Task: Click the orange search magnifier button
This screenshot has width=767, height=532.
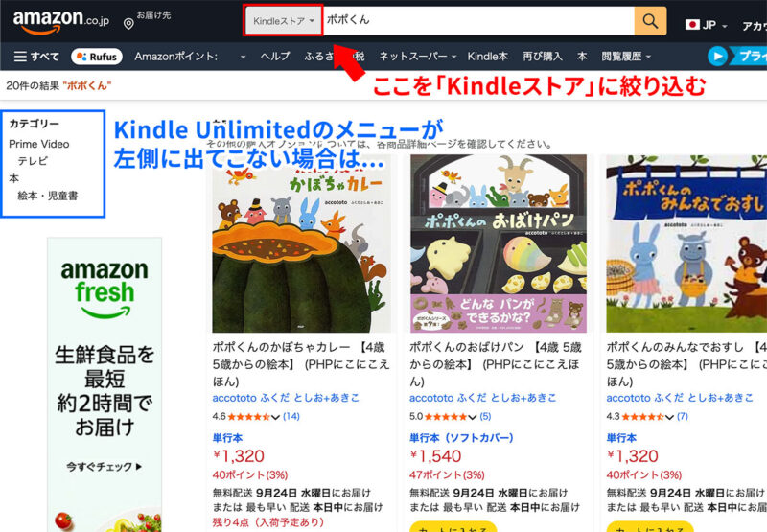Action: click(x=650, y=21)
